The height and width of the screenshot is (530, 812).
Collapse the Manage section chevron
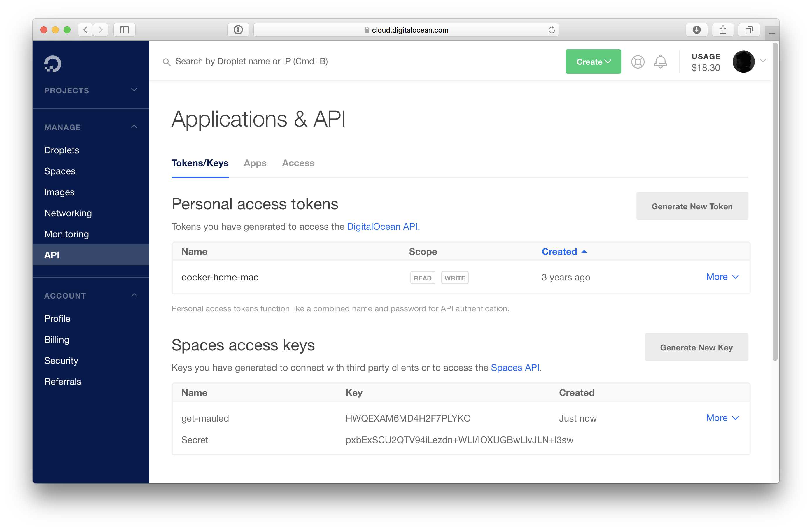[x=134, y=127]
